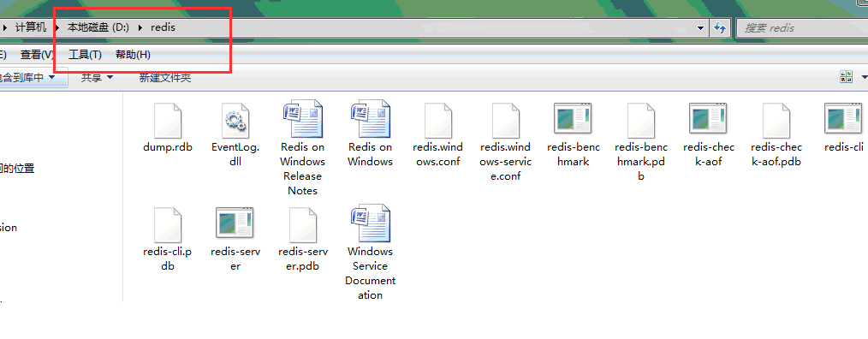The width and height of the screenshot is (868, 339).
Task: Navigate to 本地磁盘 (D:) breadcrumb
Action: click(x=98, y=27)
